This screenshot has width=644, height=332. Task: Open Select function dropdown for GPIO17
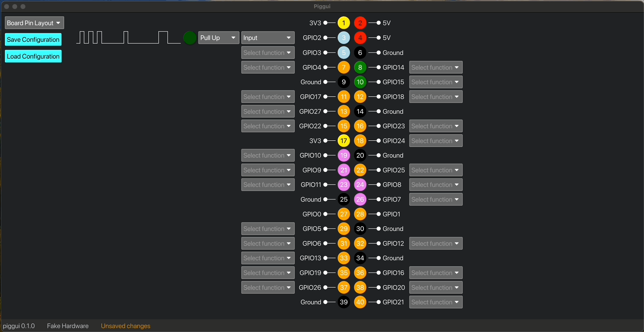(268, 97)
